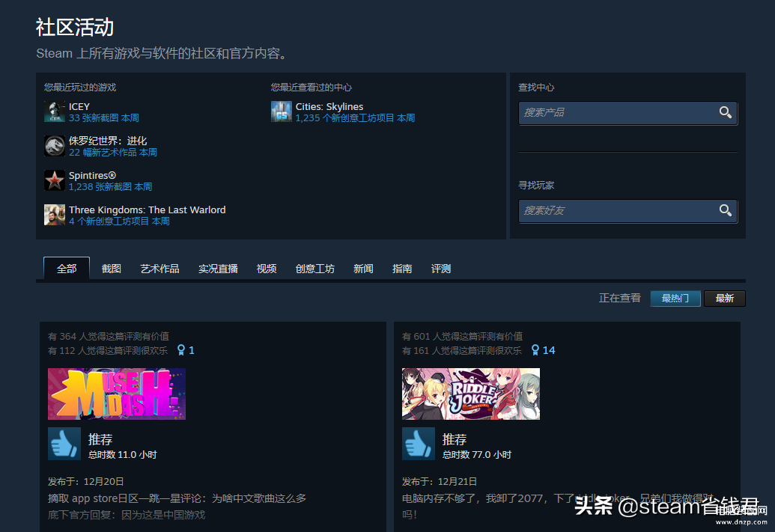Open the Jurassic World Evolution game icon
Viewport: 775px width, 532px height.
point(55,146)
